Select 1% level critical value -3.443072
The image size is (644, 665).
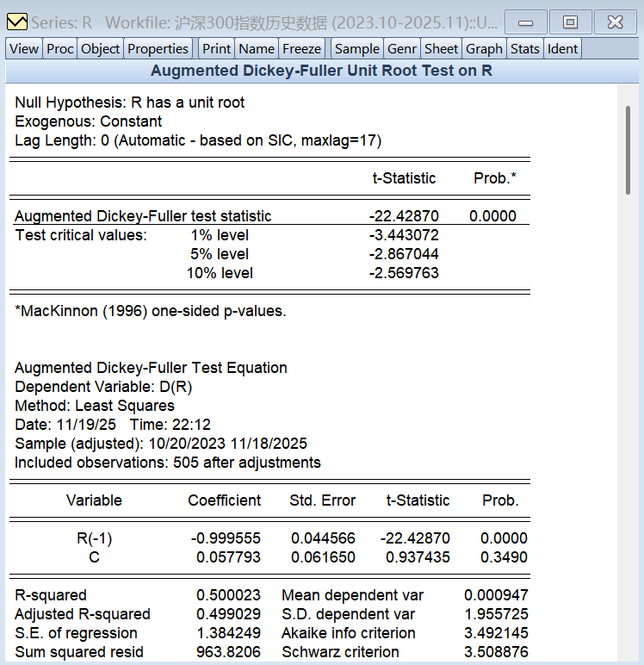(x=404, y=235)
